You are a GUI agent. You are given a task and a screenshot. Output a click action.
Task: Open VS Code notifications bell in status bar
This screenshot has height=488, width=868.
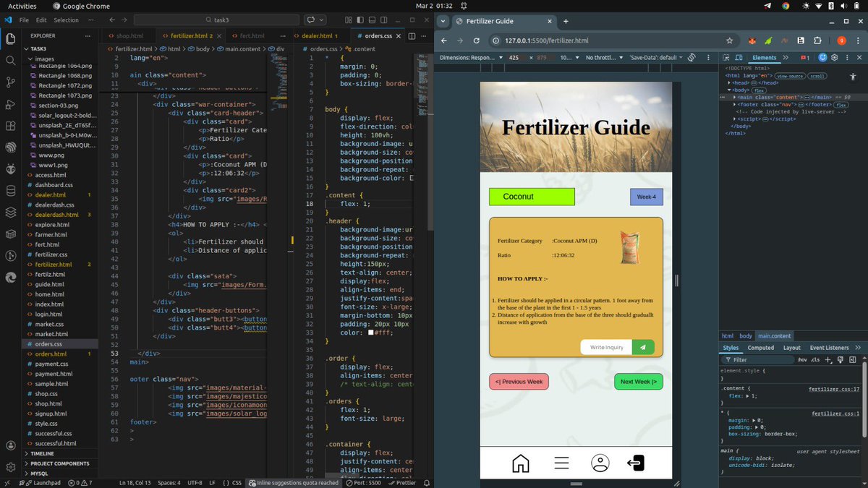[427, 482]
